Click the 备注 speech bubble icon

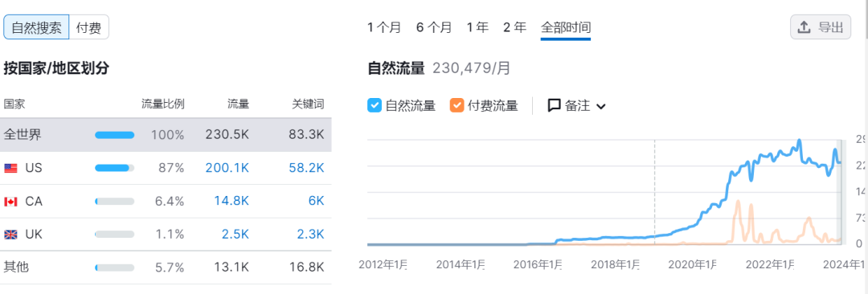click(x=554, y=105)
